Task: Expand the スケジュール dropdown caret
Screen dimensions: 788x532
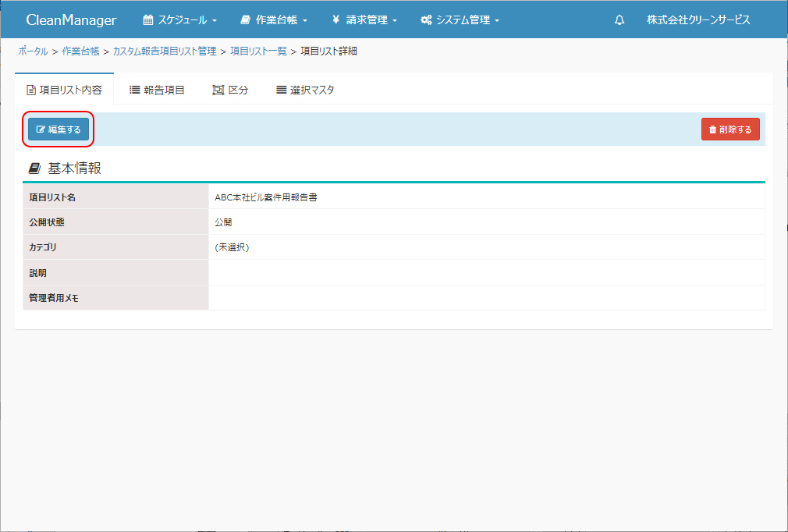Action: (215, 21)
